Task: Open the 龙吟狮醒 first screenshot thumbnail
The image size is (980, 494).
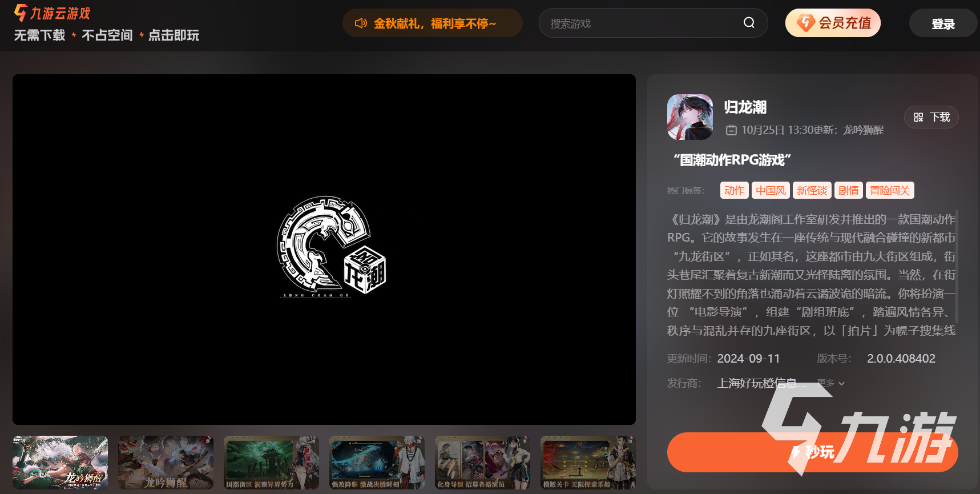Action: [60, 462]
